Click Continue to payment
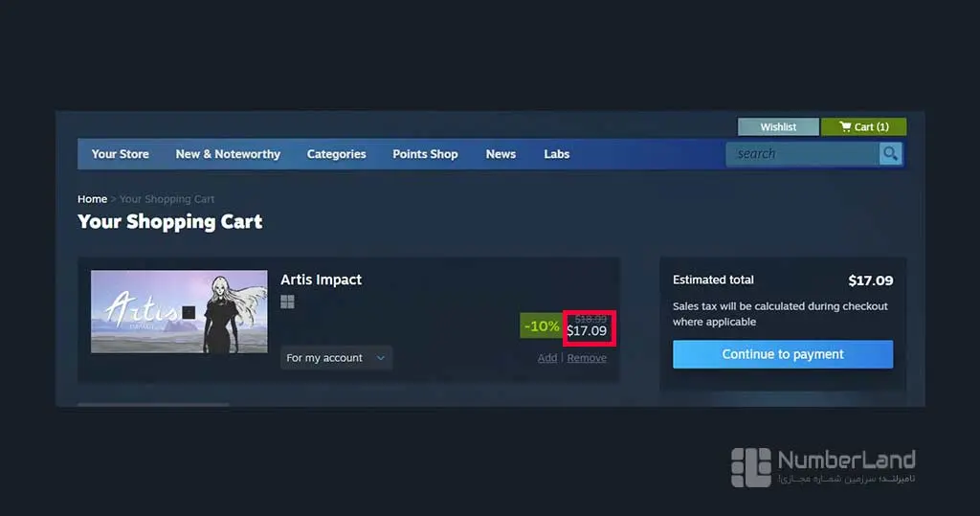The width and height of the screenshot is (980, 516). (783, 354)
